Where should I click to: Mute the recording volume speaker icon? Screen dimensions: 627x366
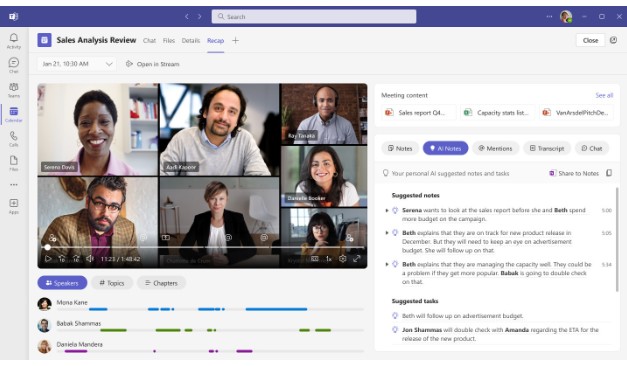[x=90, y=259]
